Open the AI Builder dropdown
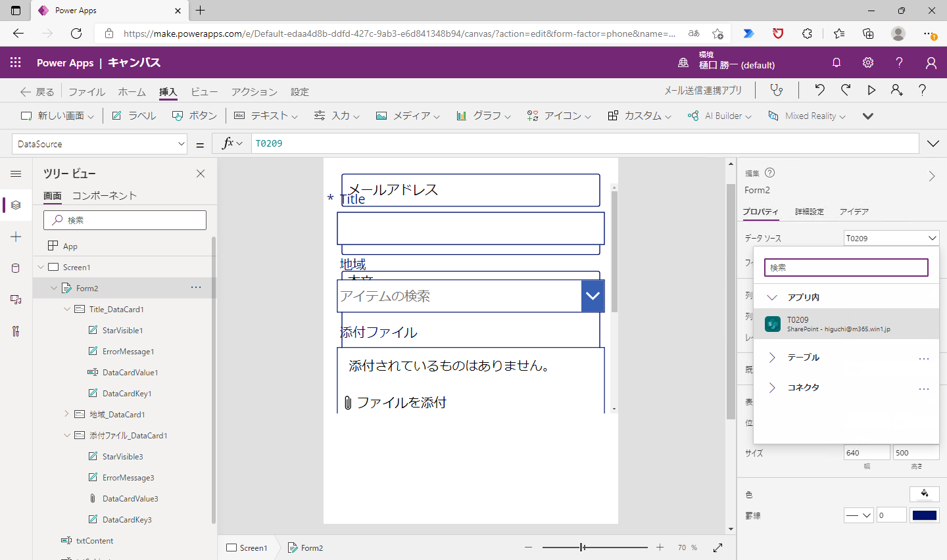Viewport: 947px width, 560px height. (x=719, y=116)
